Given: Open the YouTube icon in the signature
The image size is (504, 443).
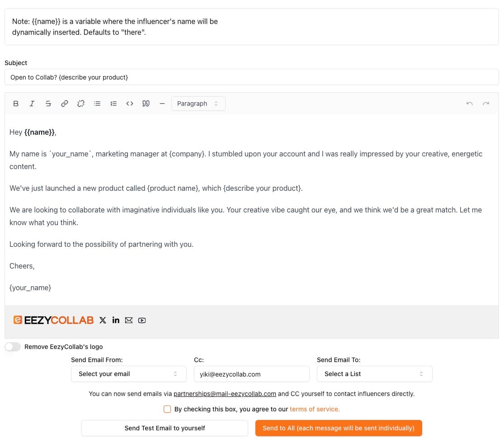Looking at the screenshot, I should (x=141, y=320).
